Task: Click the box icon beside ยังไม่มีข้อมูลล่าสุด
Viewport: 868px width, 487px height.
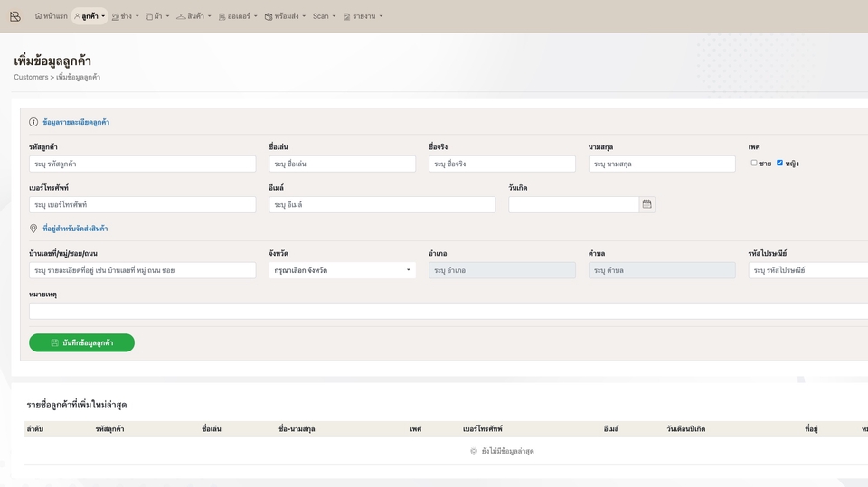Action: coord(473,451)
